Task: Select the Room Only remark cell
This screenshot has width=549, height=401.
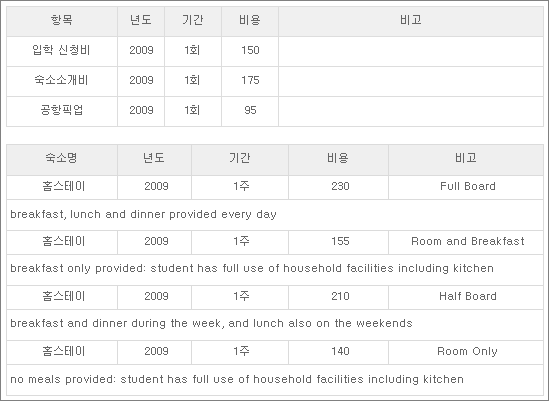Action: point(466,351)
